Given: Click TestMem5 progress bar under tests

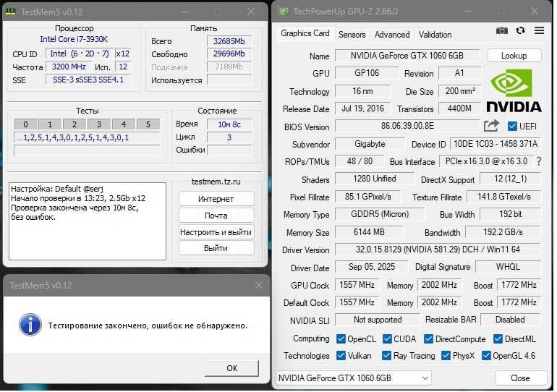Looking at the screenshot, I should pyautogui.click(x=87, y=150).
